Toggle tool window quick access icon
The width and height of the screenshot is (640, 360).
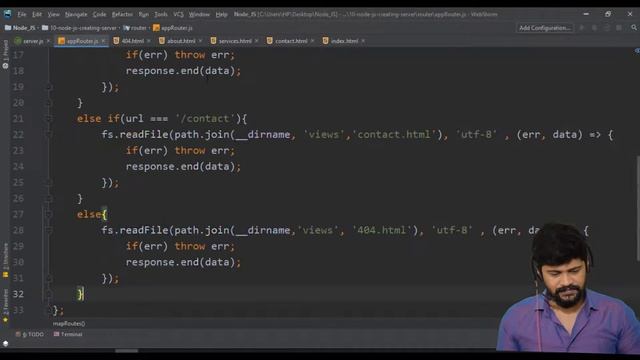6,343
